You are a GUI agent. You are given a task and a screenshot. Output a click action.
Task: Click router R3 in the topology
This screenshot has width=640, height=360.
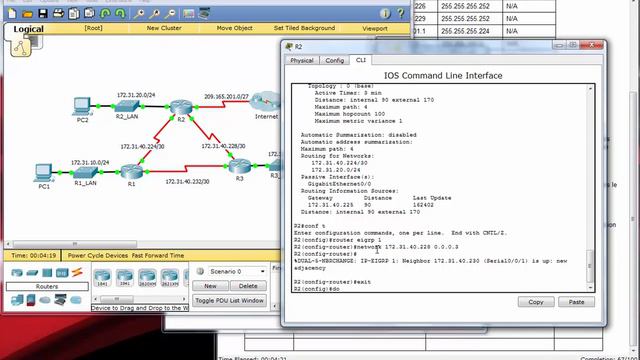click(x=240, y=167)
